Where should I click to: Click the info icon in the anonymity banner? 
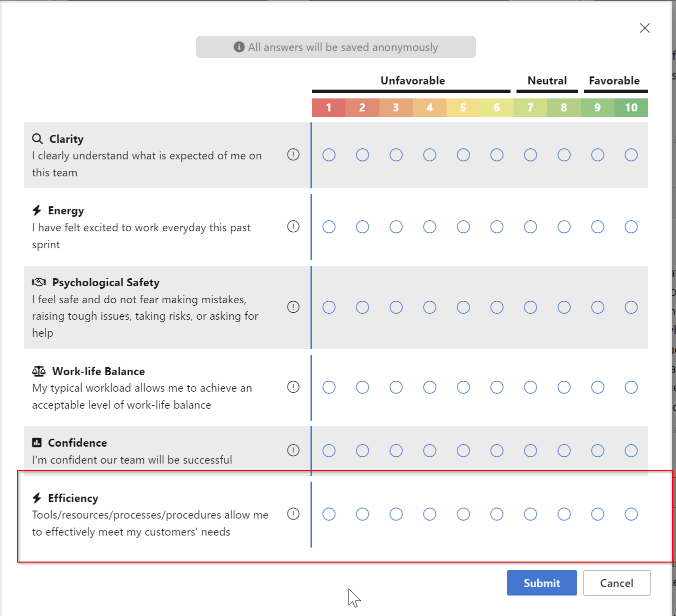click(x=239, y=46)
